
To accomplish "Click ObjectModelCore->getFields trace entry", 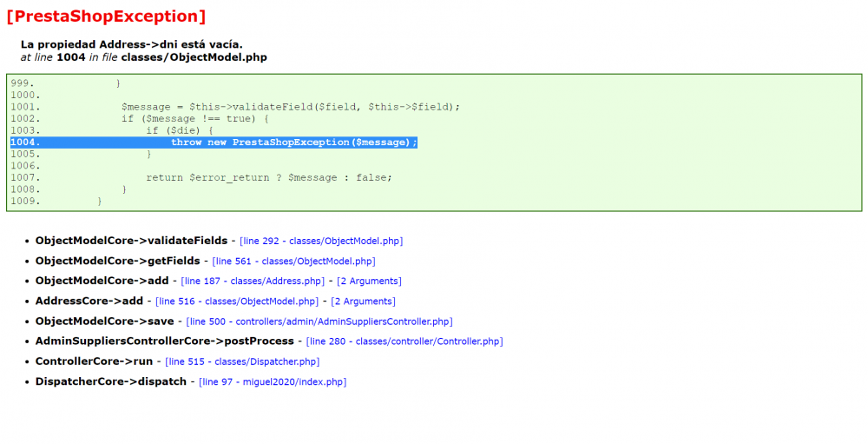I will coord(118,261).
